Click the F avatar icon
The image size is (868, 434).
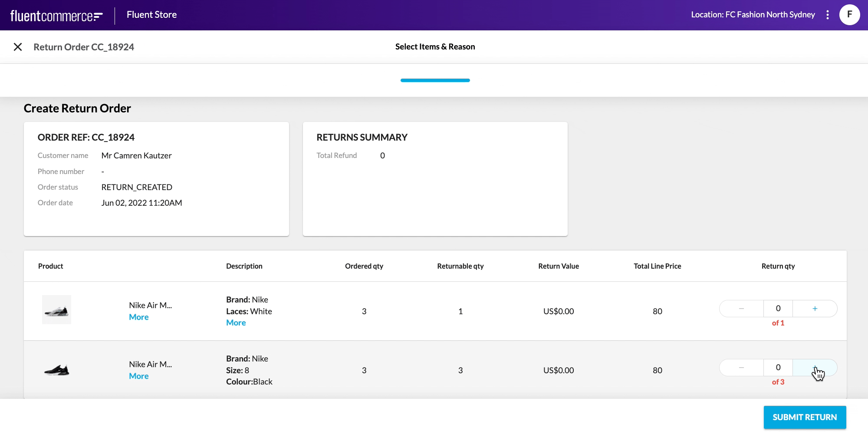pyautogui.click(x=849, y=14)
